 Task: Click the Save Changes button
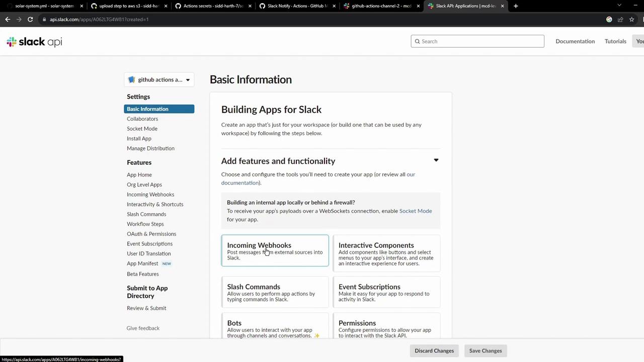(486, 351)
